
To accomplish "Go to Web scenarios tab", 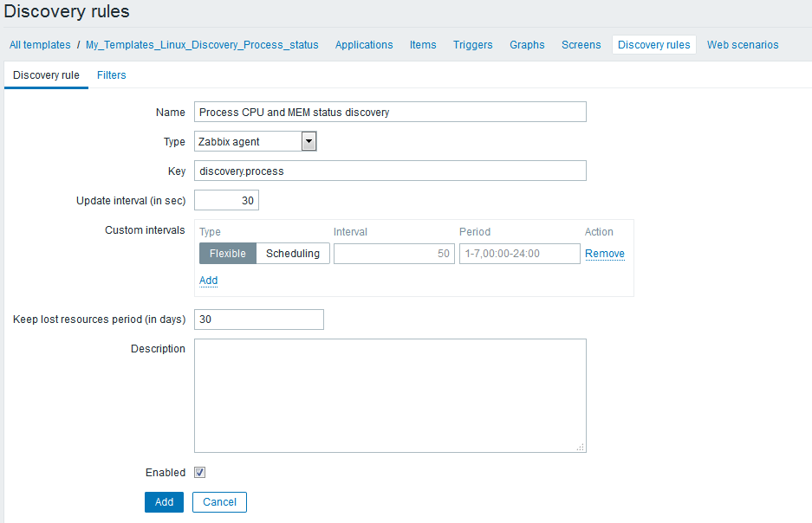I will 743,45.
